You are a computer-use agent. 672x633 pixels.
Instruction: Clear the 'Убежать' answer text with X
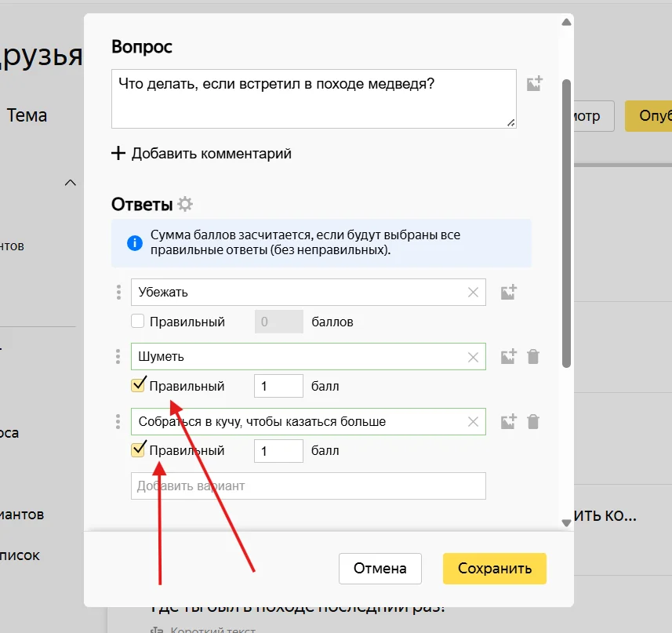coord(473,293)
